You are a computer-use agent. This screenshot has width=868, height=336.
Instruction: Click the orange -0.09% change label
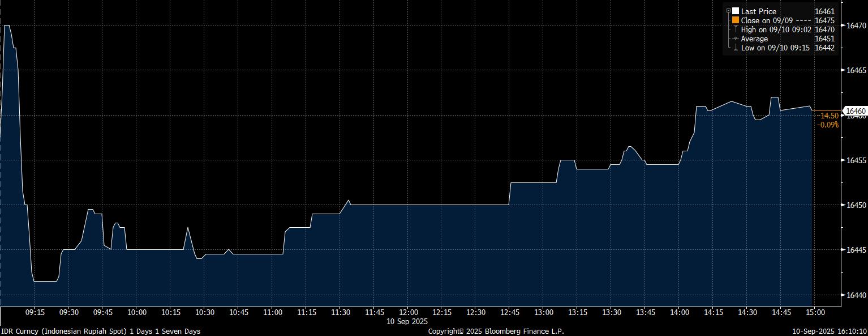[x=828, y=125]
